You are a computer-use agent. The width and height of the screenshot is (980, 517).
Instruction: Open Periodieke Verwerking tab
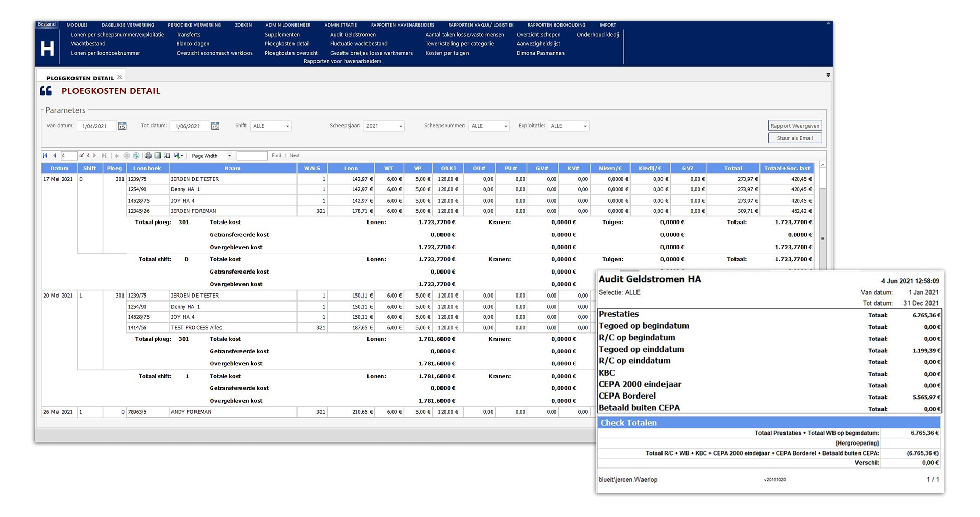pyautogui.click(x=194, y=25)
